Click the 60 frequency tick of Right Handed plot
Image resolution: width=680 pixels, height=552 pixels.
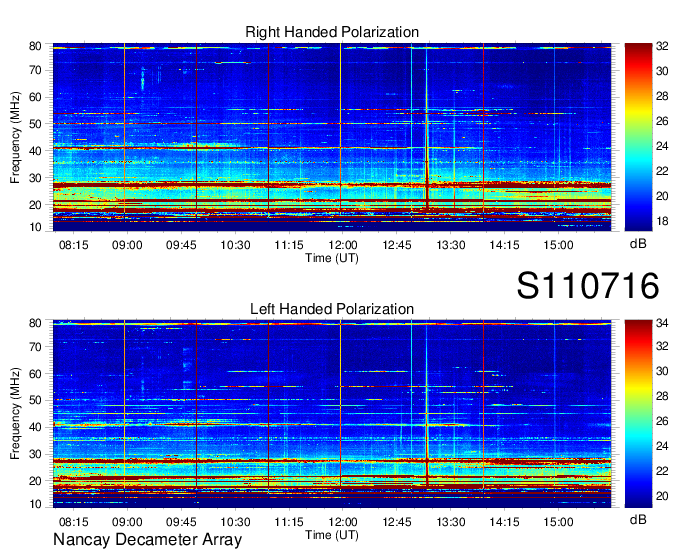tap(35, 97)
